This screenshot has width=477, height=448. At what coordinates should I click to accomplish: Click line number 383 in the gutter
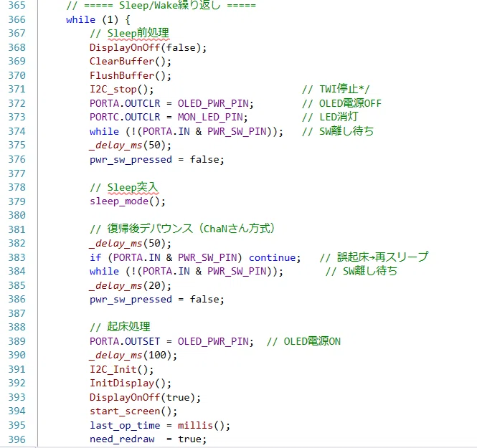16,257
